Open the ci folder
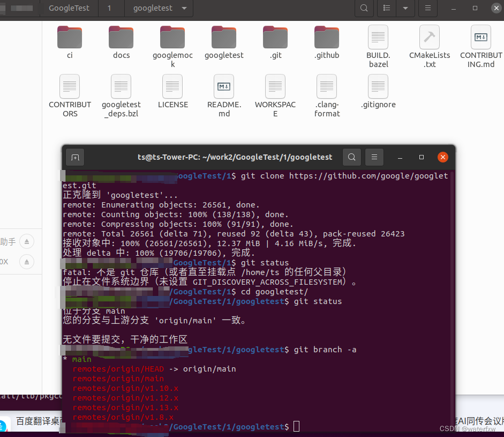 70,42
